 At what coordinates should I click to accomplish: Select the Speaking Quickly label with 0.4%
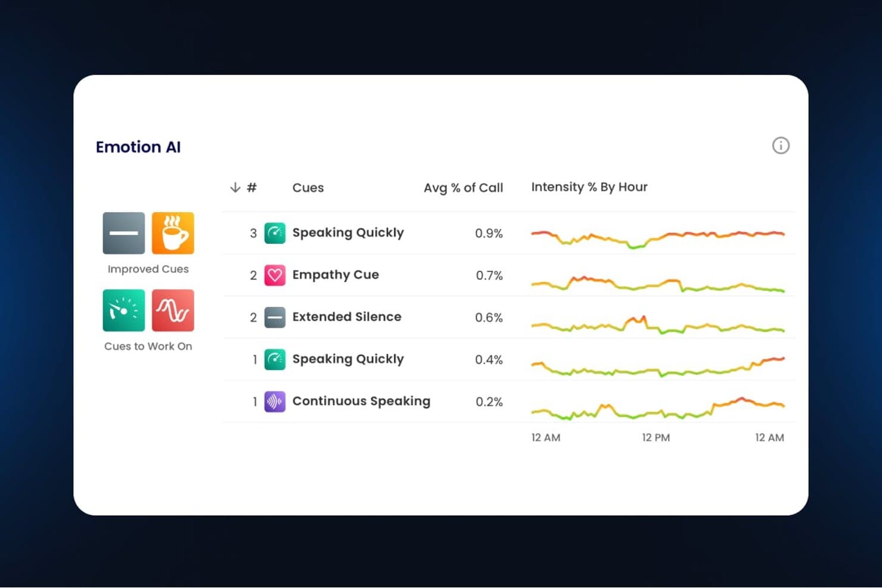[x=348, y=359]
